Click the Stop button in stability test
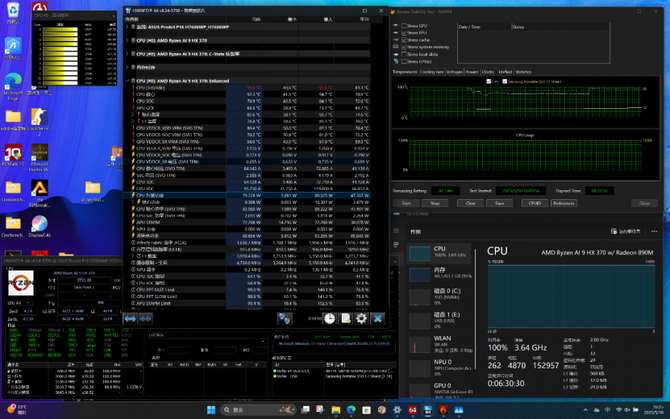The image size is (670, 419). 435,203
